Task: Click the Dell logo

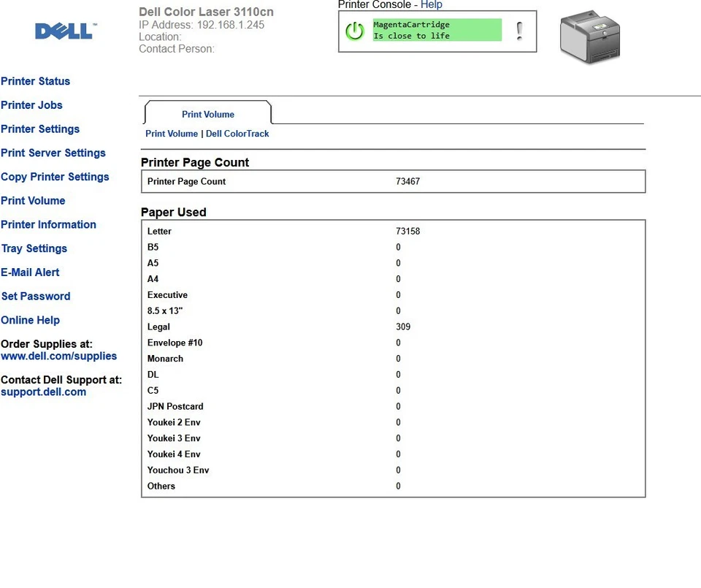Action: point(64,31)
